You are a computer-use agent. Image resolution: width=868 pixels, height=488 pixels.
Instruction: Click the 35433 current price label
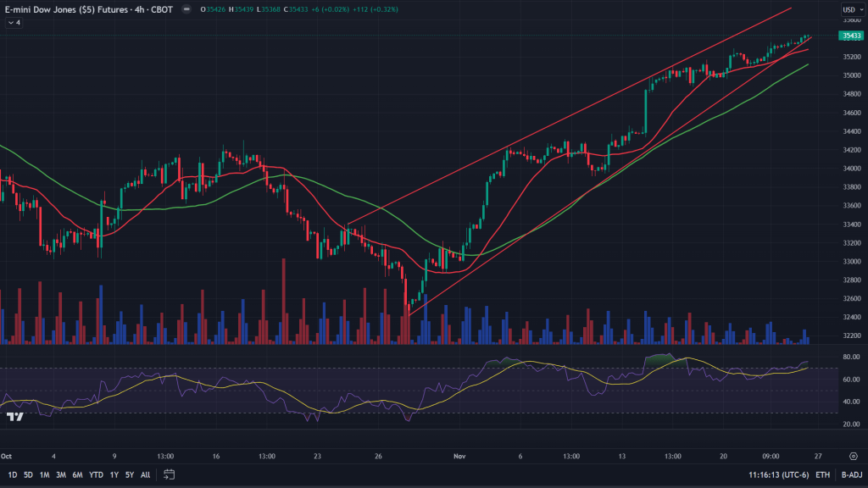click(849, 36)
